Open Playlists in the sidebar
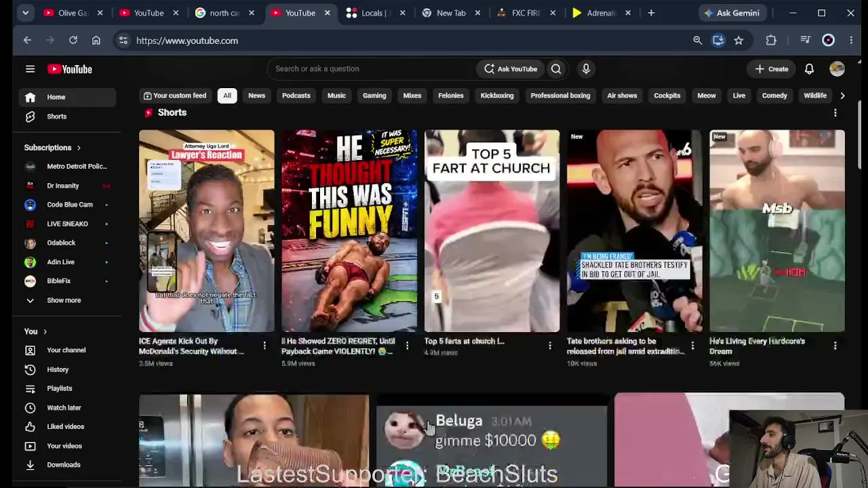This screenshot has width=868, height=488. (67, 388)
